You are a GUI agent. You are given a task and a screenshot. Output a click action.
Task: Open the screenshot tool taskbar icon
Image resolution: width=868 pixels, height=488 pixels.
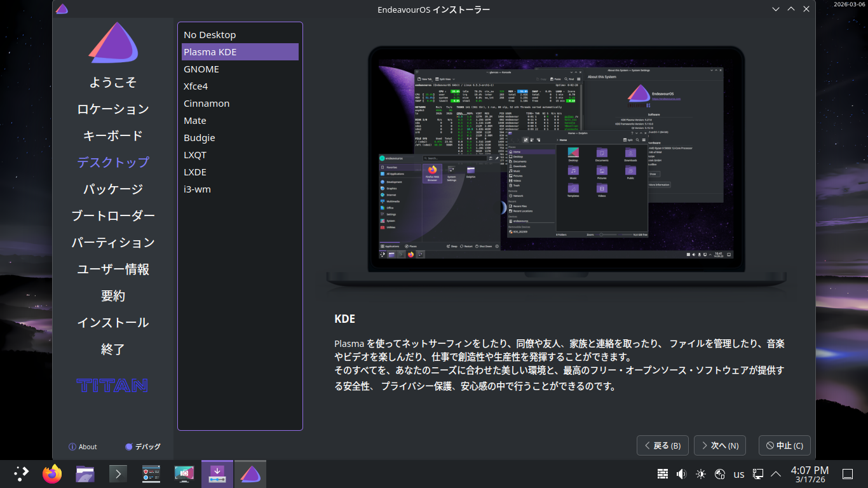[x=184, y=473]
